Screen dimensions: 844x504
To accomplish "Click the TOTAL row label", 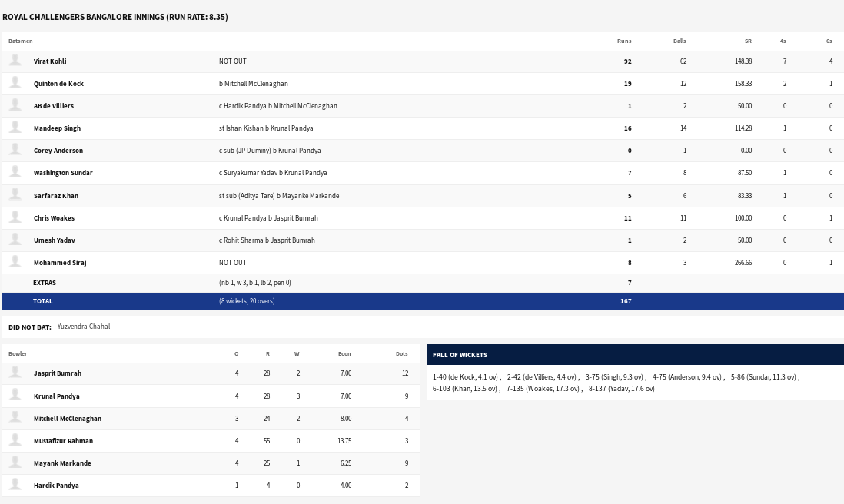I will pyautogui.click(x=43, y=301).
